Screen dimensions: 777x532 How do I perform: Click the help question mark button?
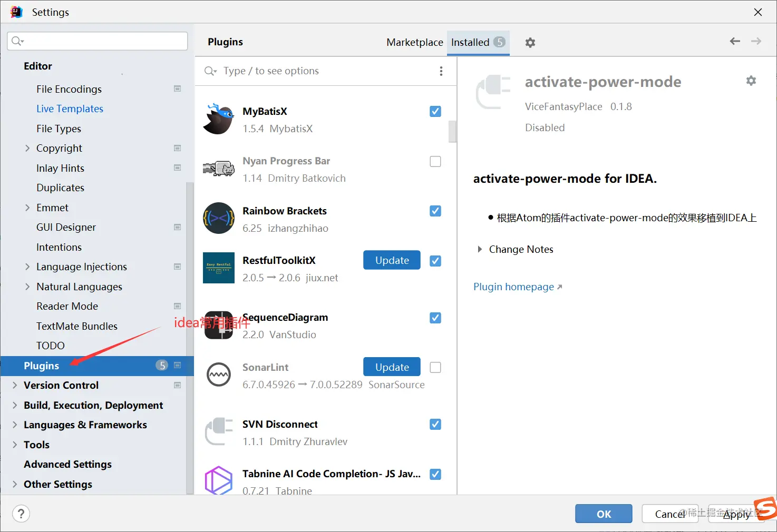21,514
